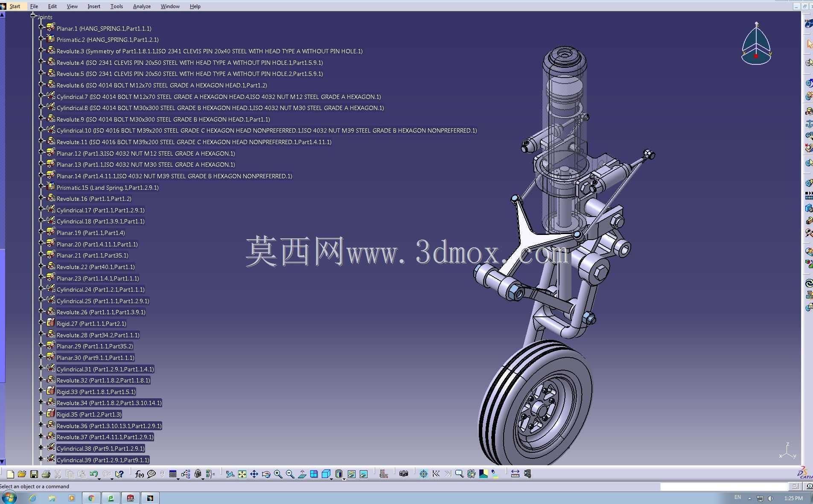The image size is (813, 504).
Task: Open the Undo history dropdown arrow
Action: point(99,478)
